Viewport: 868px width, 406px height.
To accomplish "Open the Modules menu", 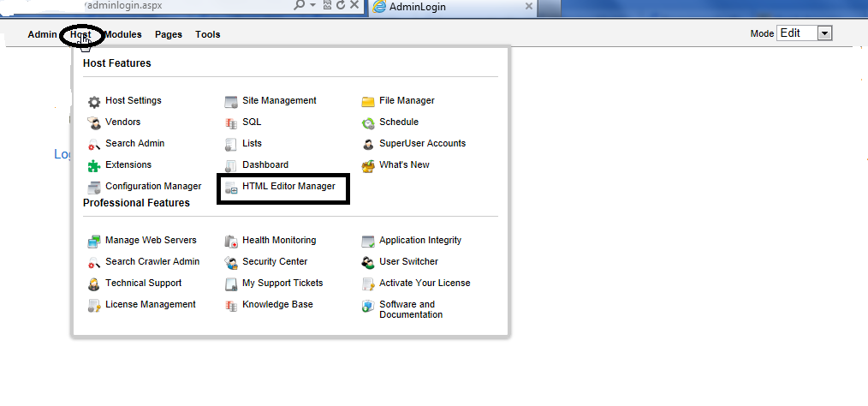I will point(123,34).
